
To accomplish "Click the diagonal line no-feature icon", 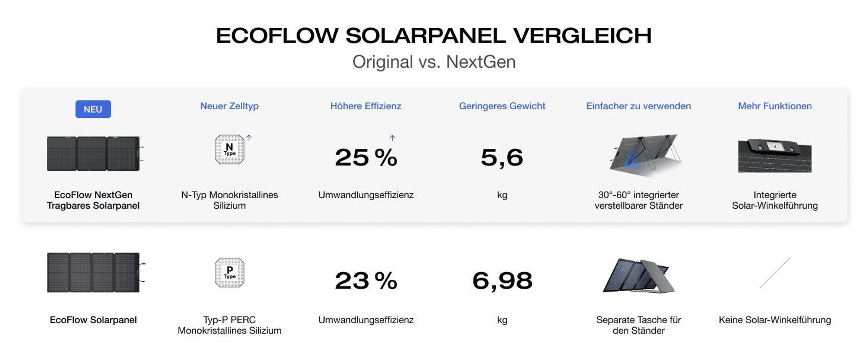I will point(775,273).
